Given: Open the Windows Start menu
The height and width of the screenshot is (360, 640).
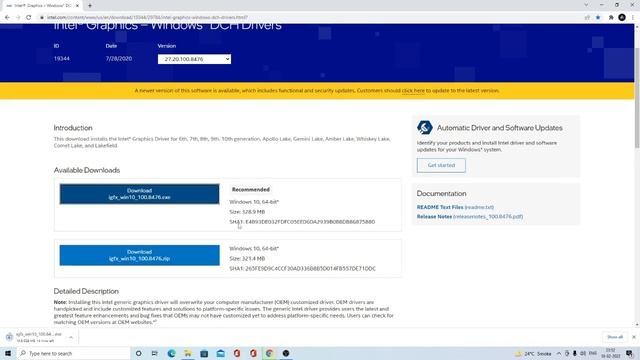Looking at the screenshot, I should pyautogui.click(x=8, y=353).
